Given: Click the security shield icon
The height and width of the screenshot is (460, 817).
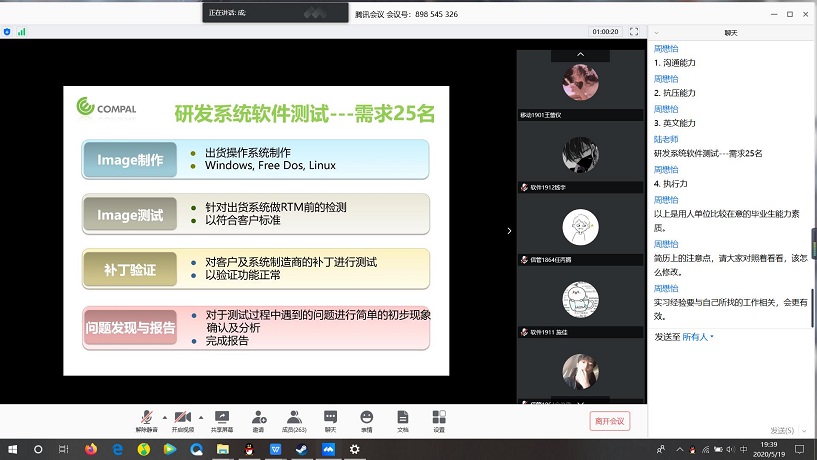Looking at the screenshot, I should [8, 32].
